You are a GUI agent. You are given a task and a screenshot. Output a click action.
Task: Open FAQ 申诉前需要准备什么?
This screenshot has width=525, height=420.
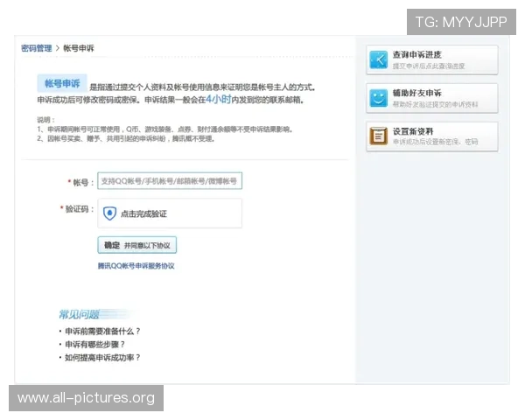102,332
